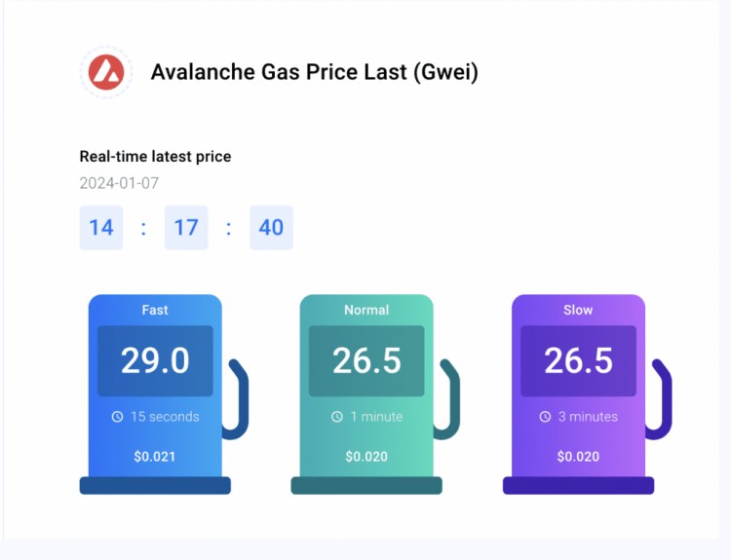Viewport: 731px width, 560px height.
Task: Click the Fast label on blue pump
Action: tap(155, 310)
